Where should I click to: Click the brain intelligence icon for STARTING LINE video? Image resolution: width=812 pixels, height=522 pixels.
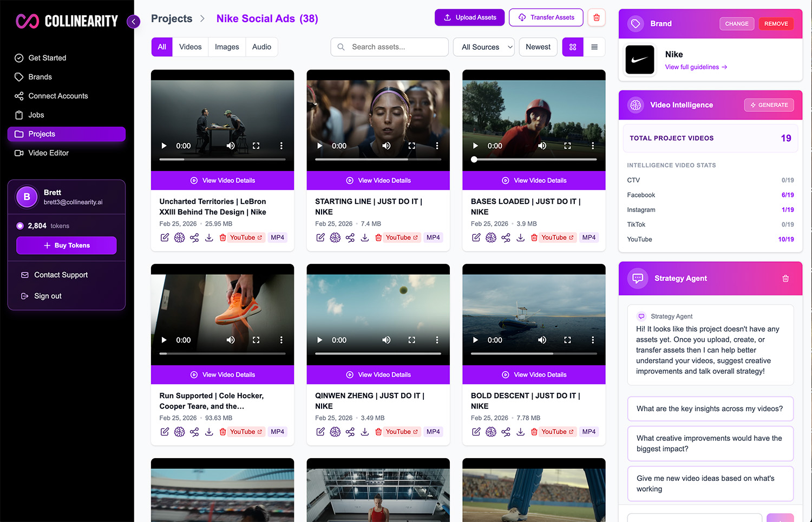(335, 237)
